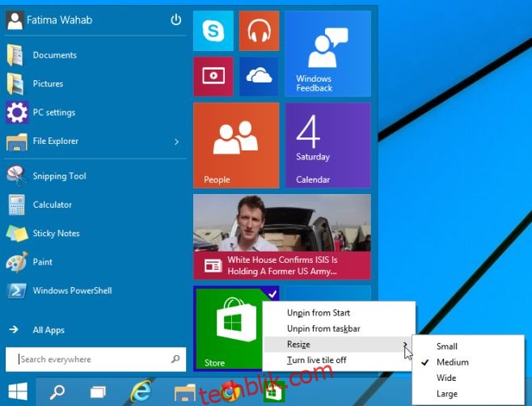
Task: Open Task View on the taskbar
Action: click(98, 392)
